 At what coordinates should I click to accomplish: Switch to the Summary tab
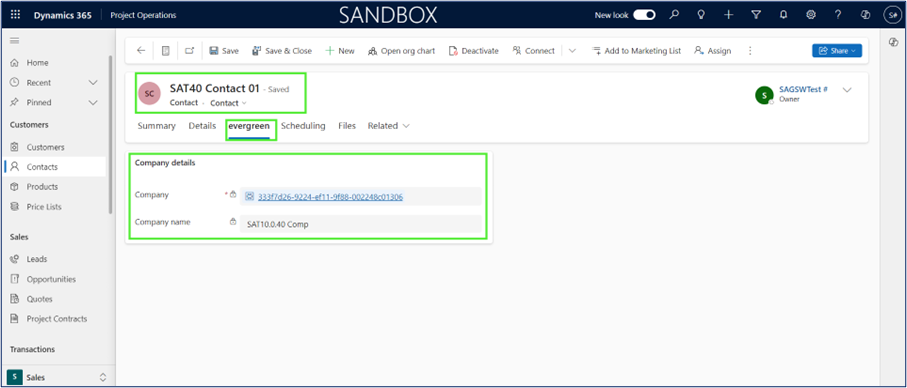[156, 125]
